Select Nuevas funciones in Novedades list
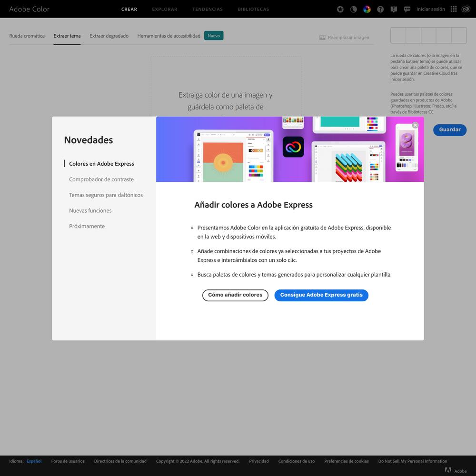This screenshot has height=476, width=476. (90, 211)
